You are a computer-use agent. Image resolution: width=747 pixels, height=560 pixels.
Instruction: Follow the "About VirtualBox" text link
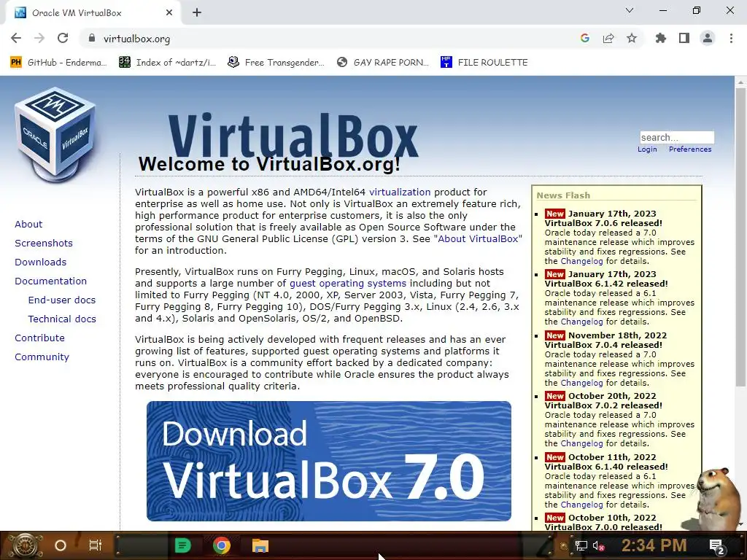(478, 239)
